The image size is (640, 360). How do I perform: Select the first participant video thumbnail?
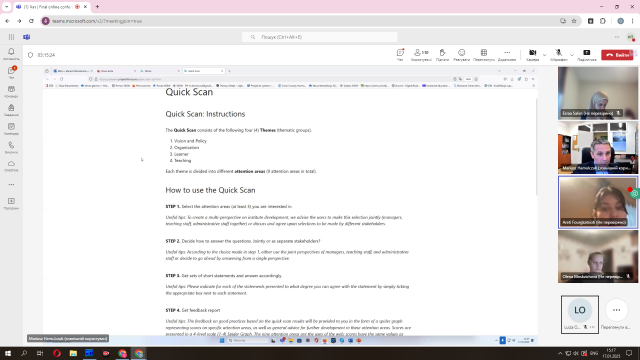pyautogui.click(x=598, y=93)
